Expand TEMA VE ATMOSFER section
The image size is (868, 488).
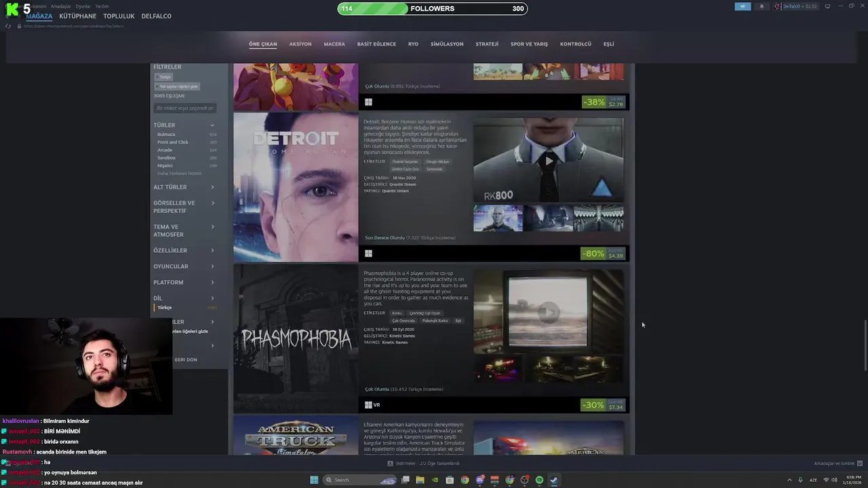[x=184, y=230]
